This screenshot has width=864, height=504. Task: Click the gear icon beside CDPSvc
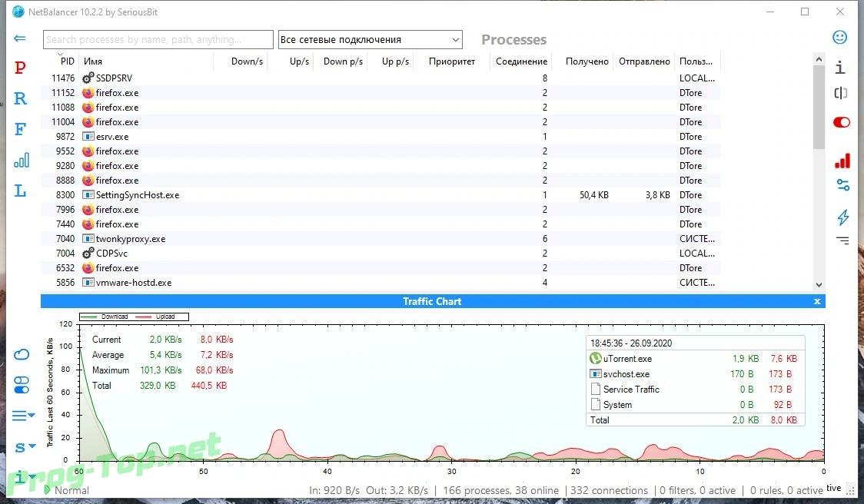(88, 254)
